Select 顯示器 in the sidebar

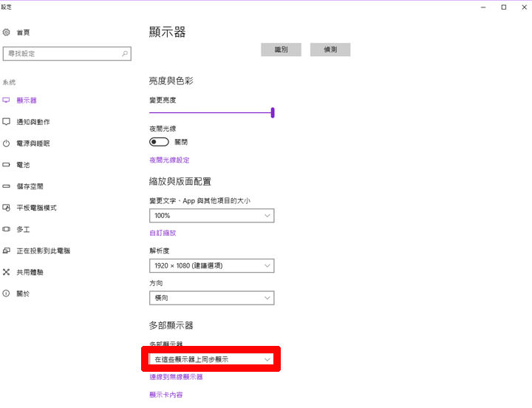click(27, 101)
